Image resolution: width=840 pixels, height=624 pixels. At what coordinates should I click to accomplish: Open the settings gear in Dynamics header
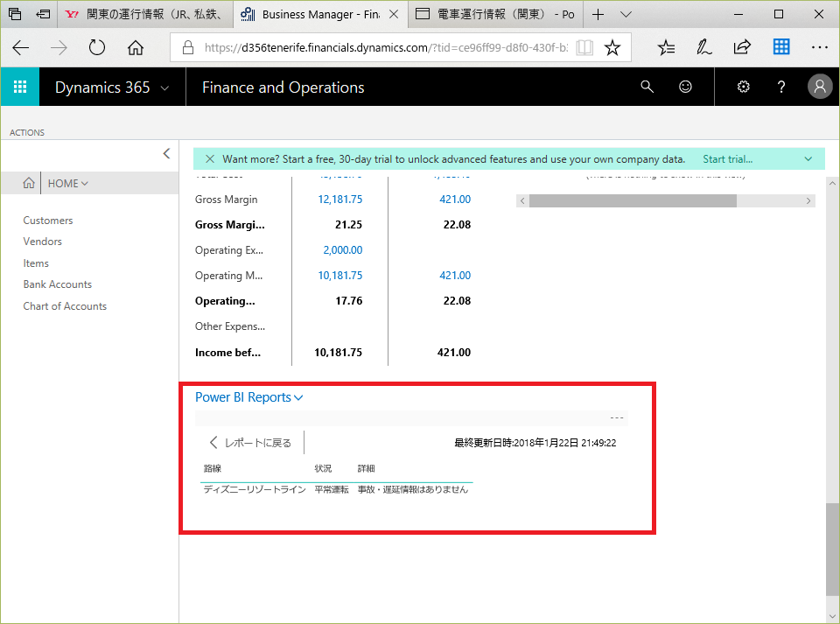click(743, 87)
